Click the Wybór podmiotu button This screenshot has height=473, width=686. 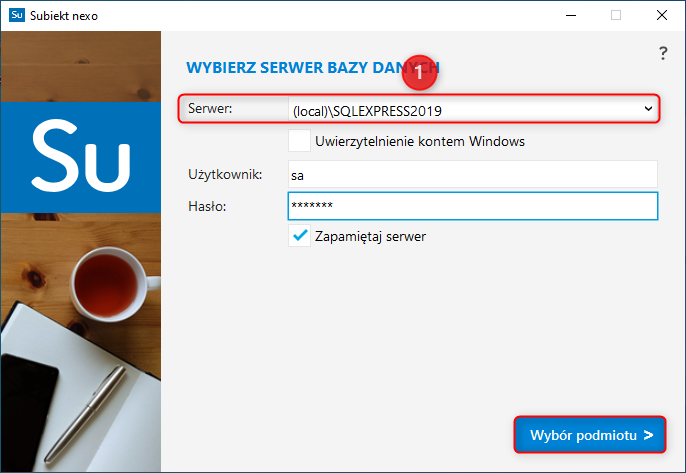590,434
